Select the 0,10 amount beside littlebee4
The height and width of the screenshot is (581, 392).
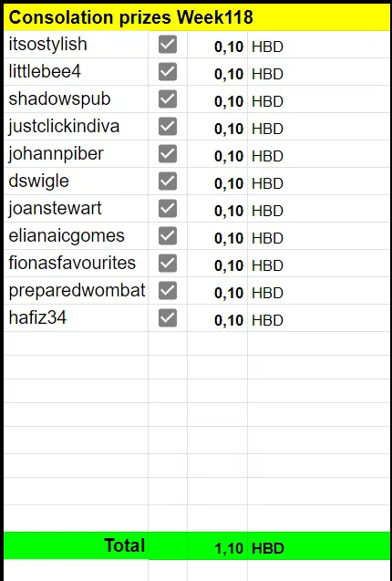click(218, 72)
